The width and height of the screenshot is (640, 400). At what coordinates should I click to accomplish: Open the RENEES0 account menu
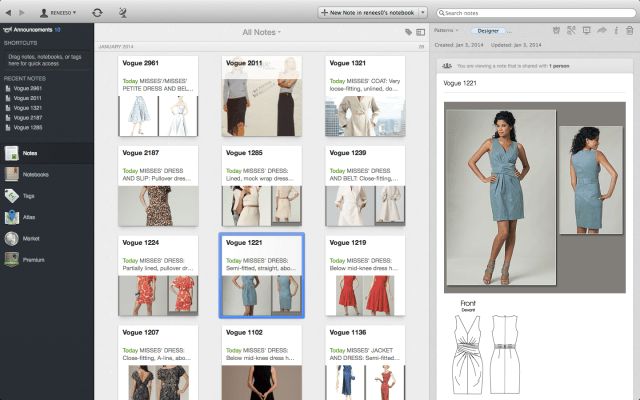click(58, 13)
